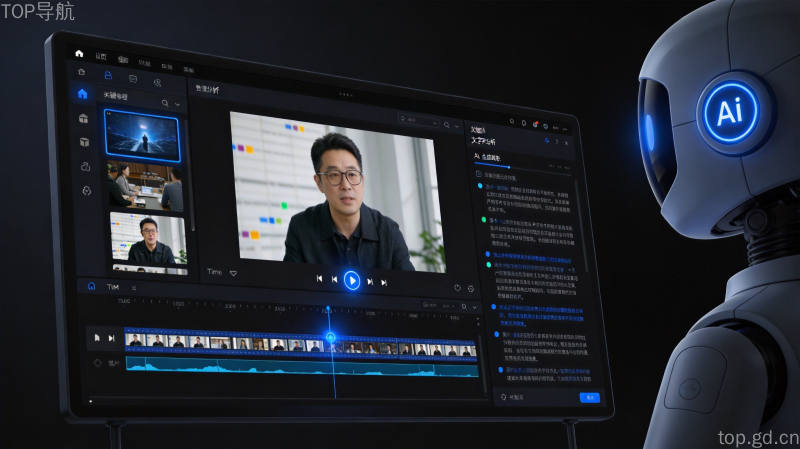This screenshot has width=800, height=449.
Task: Switch to the folder tab above the media list
Action: tap(133, 79)
